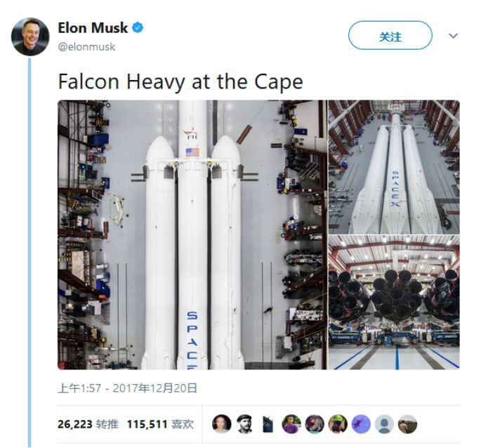
Task: Click the purple circle liker avatar
Action: click(x=361, y=424)
